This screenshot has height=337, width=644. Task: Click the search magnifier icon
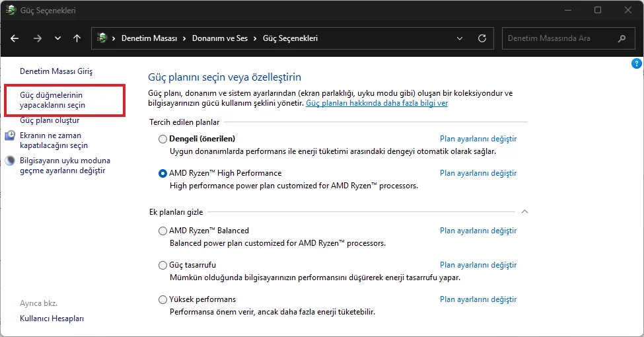tap(622, 38)
